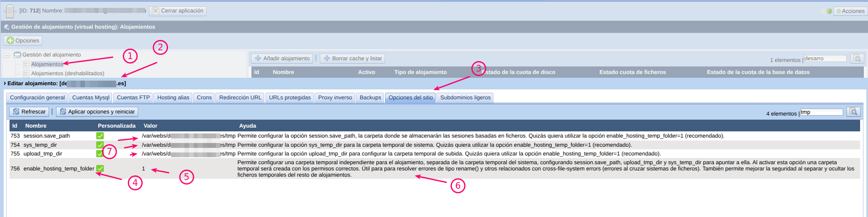
Task: Switch to the Cuentas Mysql tab
Action: coord(90,98)
